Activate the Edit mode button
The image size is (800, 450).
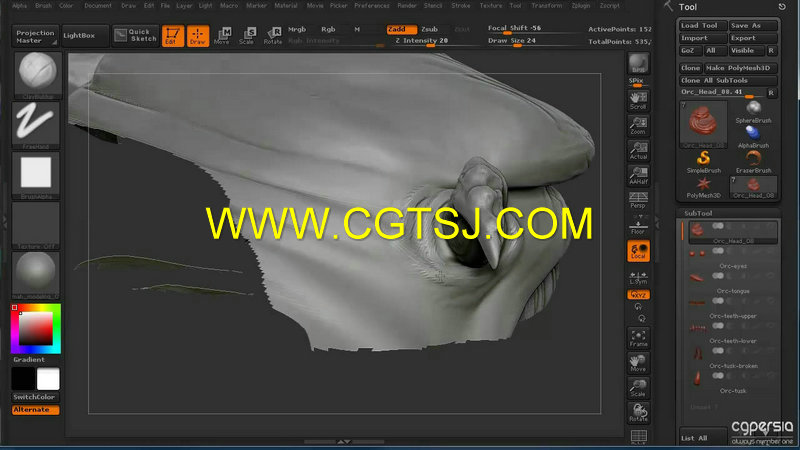coord(172,36)
